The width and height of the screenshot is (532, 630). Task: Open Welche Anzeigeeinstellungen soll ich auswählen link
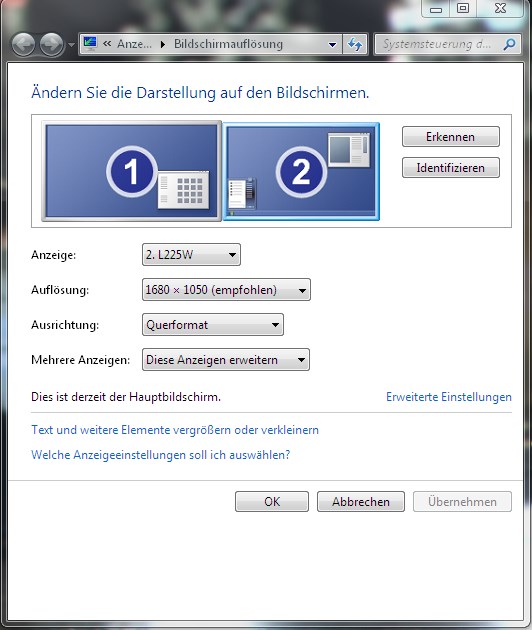click(x=161, y=455)
